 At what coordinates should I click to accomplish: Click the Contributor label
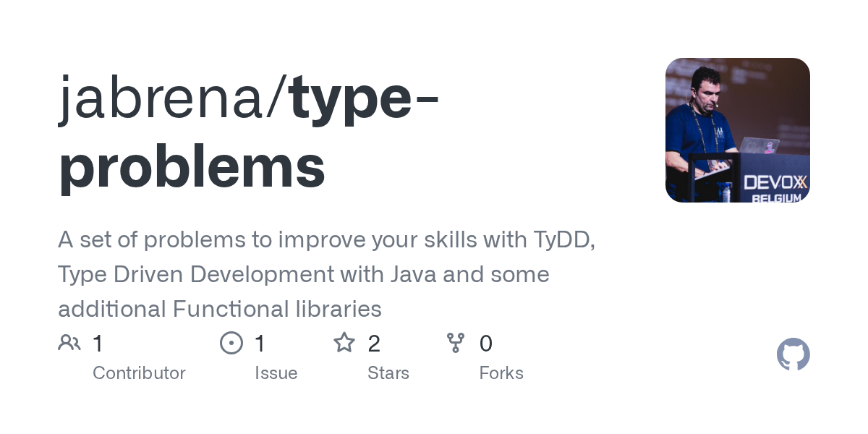(x=139, y=373)
